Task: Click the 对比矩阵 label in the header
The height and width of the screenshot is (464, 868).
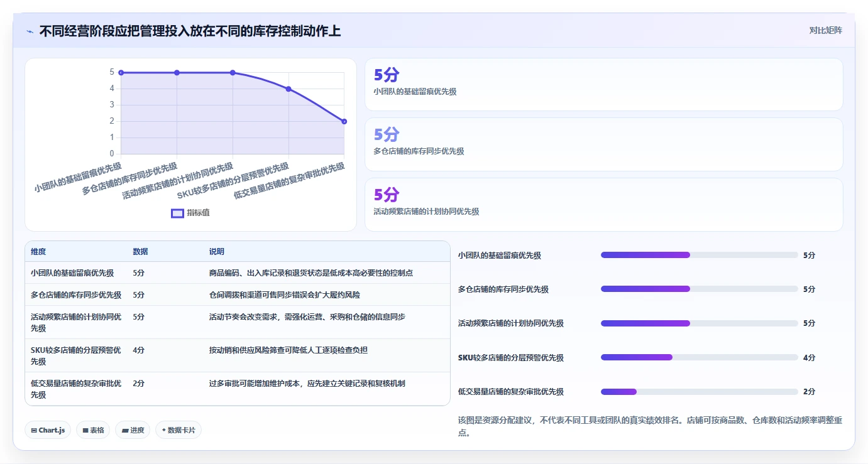Action: click(825, 30)
